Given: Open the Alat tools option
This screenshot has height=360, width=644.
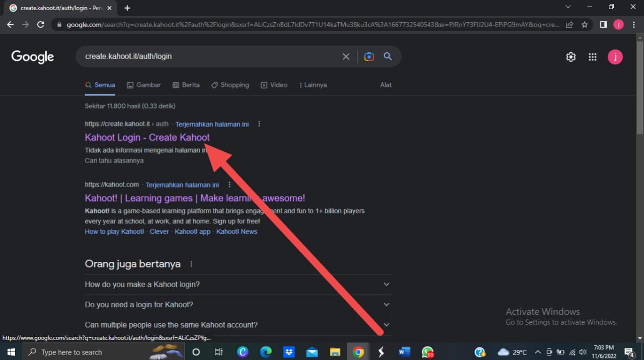Looking at the screenshot, I should [386, 85].
